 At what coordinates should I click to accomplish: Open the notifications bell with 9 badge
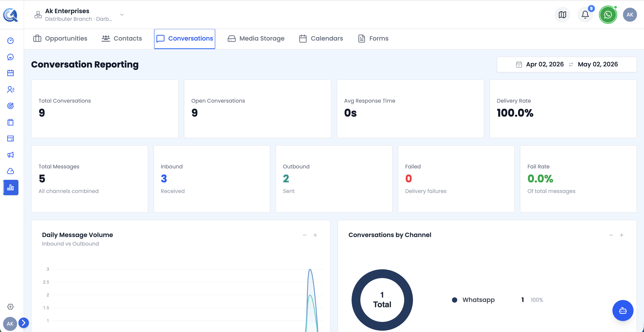pos(585,15)
